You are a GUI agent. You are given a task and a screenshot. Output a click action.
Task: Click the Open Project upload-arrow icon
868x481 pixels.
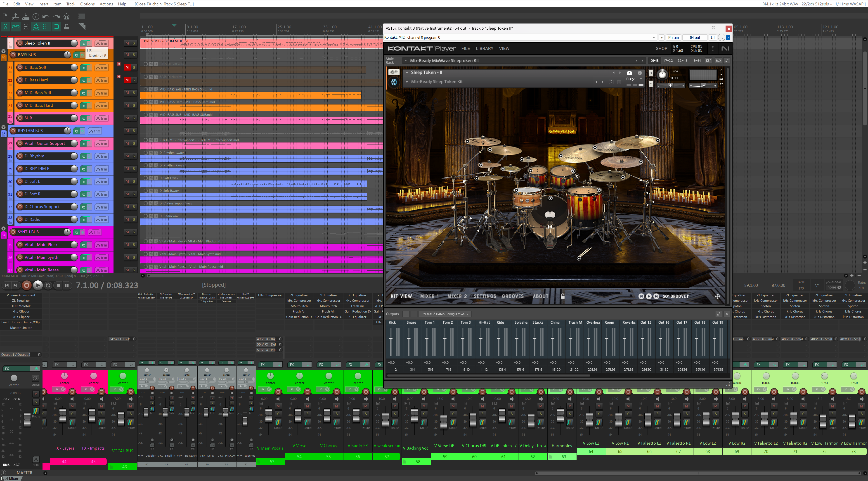(16, 16)
